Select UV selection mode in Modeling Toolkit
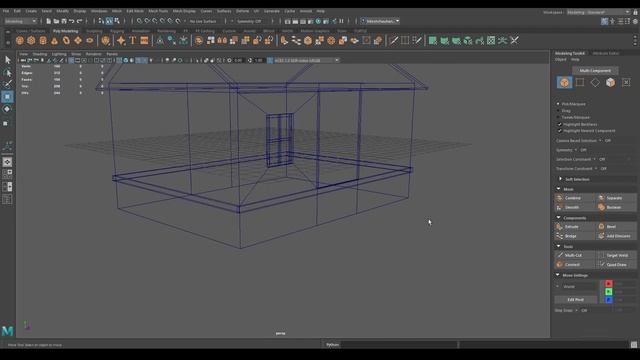Image resolution: width=640 pixels, height=360 pixels. tap(626, 82)
